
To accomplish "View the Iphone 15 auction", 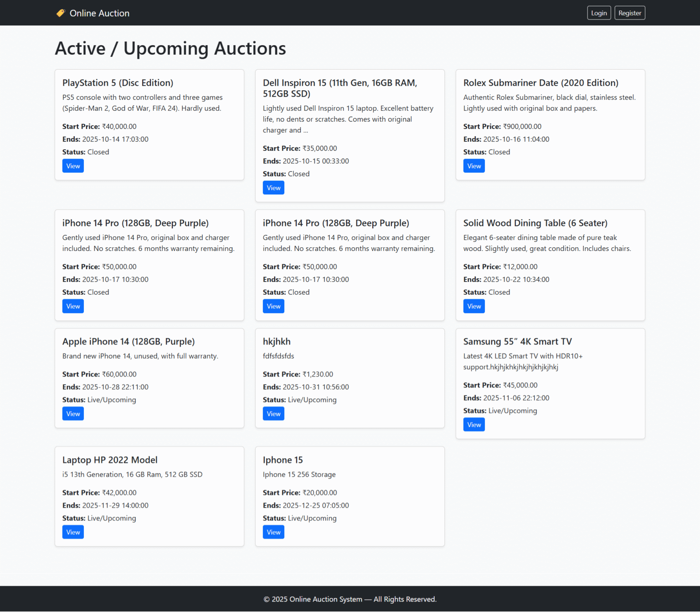I will click(x=273, y=532).
